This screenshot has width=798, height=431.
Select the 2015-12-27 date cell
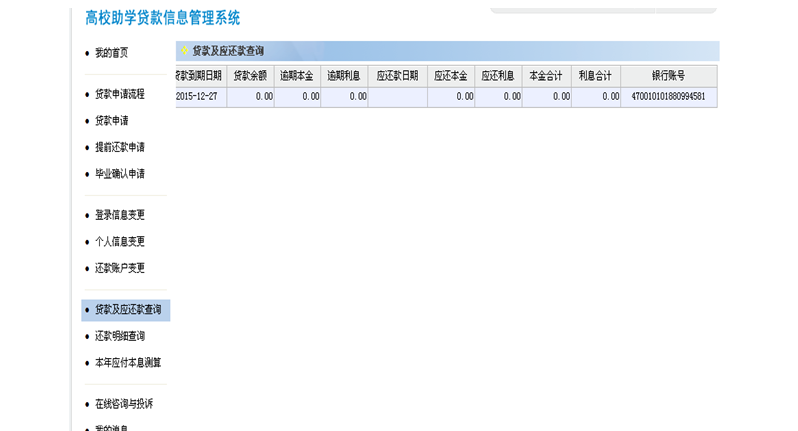point(200,97)
